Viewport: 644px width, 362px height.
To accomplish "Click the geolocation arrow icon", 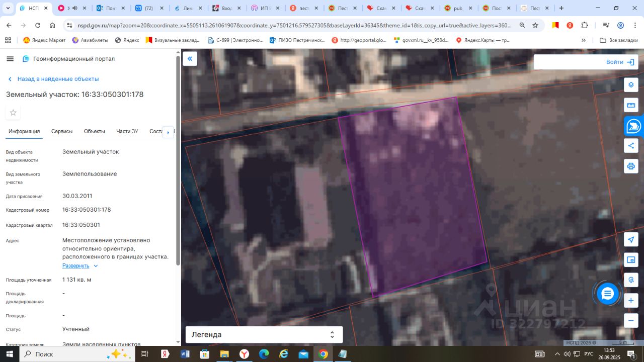I will [x=631, y=239].
